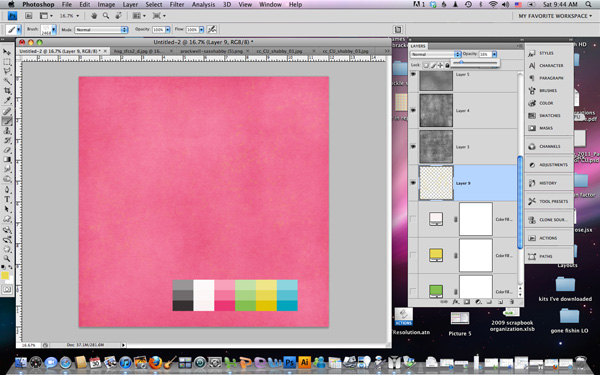Show the yellow Color Fill layer
The height and width of the screenshot is (375, 600).
coord(413,255)
